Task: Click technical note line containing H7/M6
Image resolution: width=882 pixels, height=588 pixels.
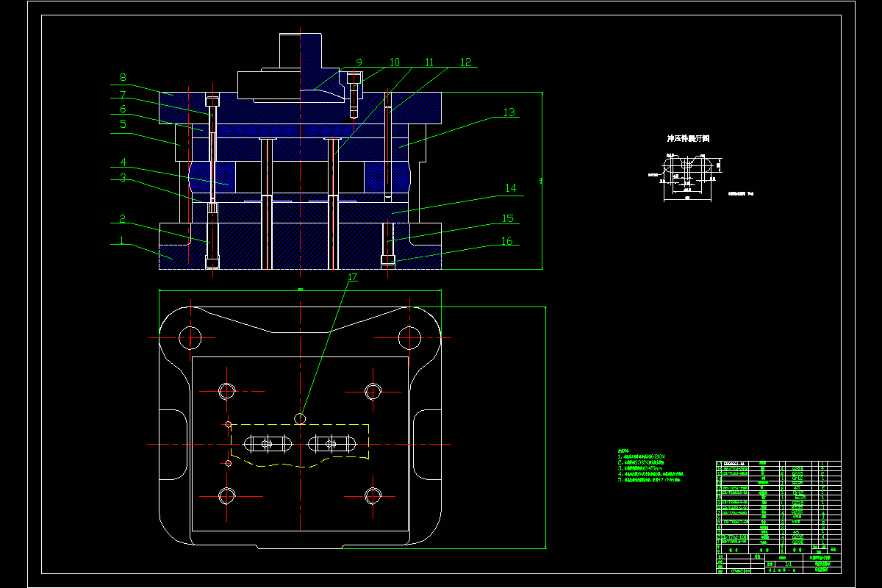Action: (x=650, y=479)
